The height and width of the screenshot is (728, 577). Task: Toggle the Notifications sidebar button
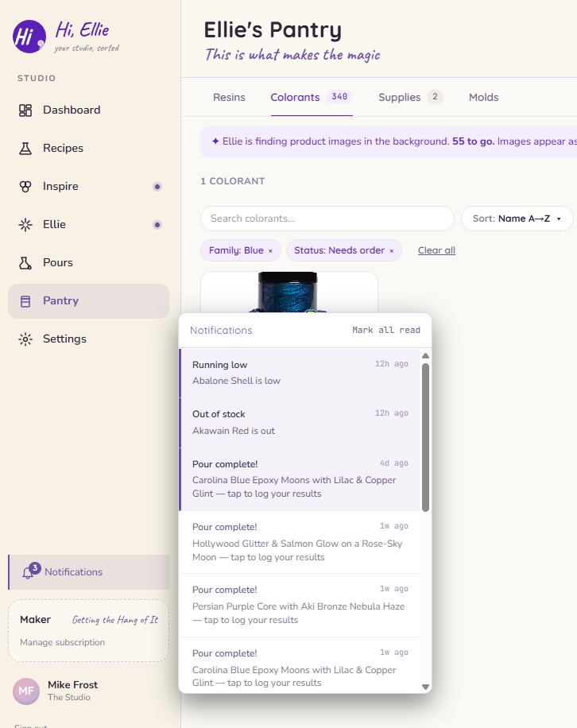click(89, 572)
